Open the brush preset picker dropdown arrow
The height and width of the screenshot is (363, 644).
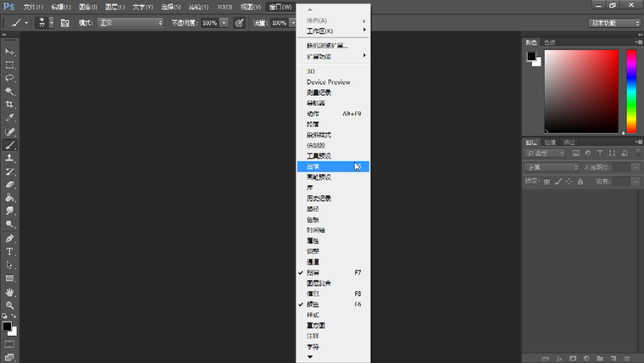tap(52, 23)
